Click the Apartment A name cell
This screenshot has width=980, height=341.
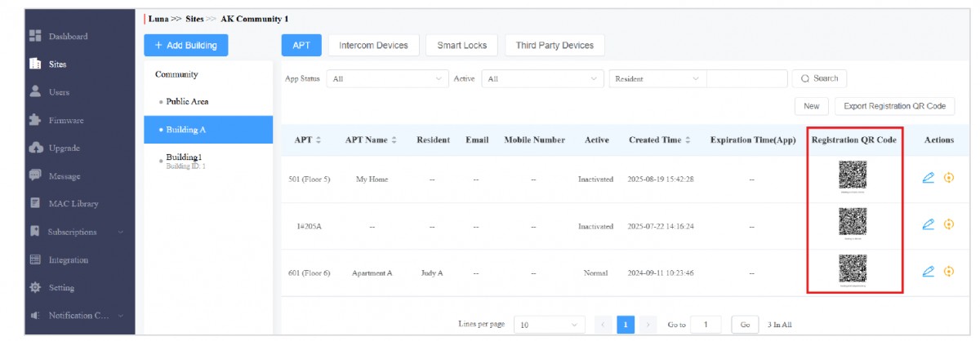(x=372, y=273)
